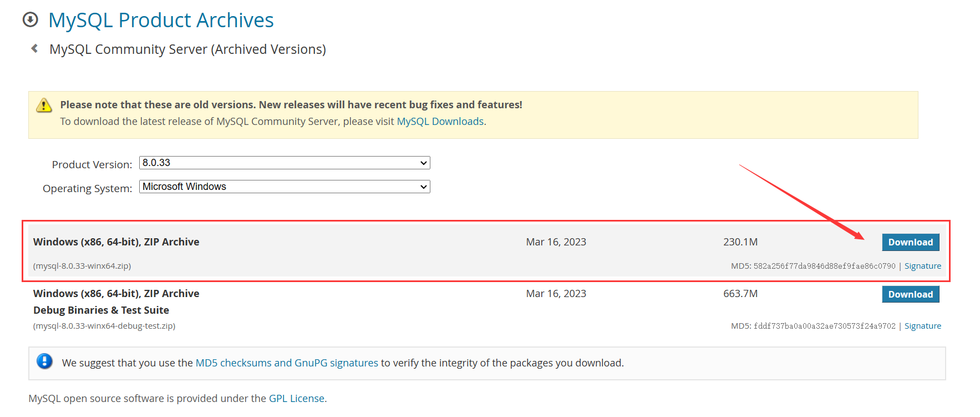Open the Product Version 8.0.33 dropdown

coord(285,163)
